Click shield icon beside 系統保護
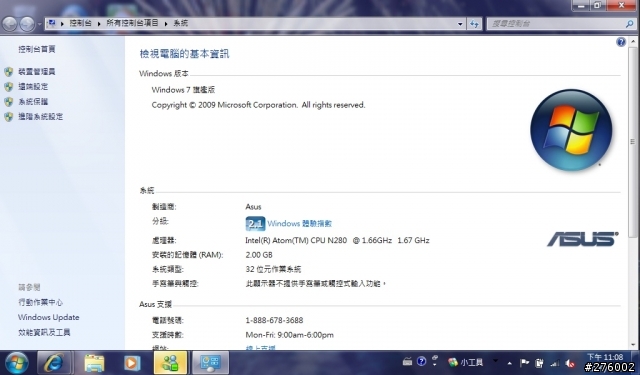 (x=9, y=102)
